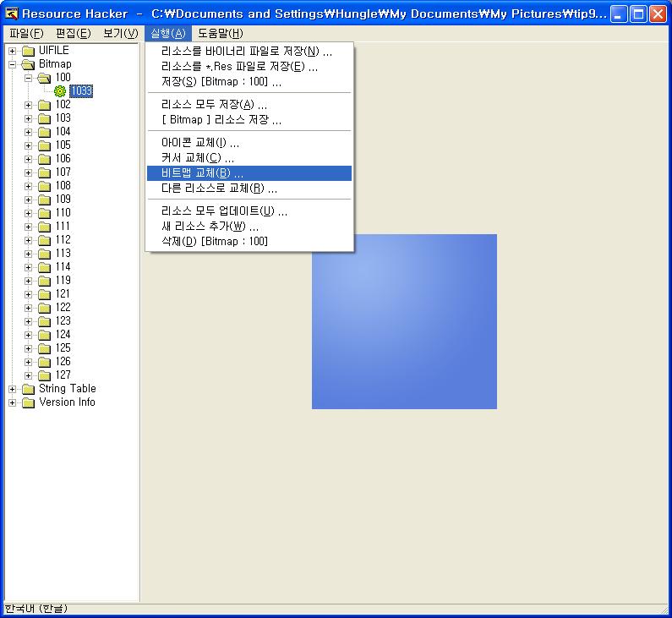Choose 아이콘 교체(I) menu entry
Screen dimensions: 672x618
coord(199,143)
